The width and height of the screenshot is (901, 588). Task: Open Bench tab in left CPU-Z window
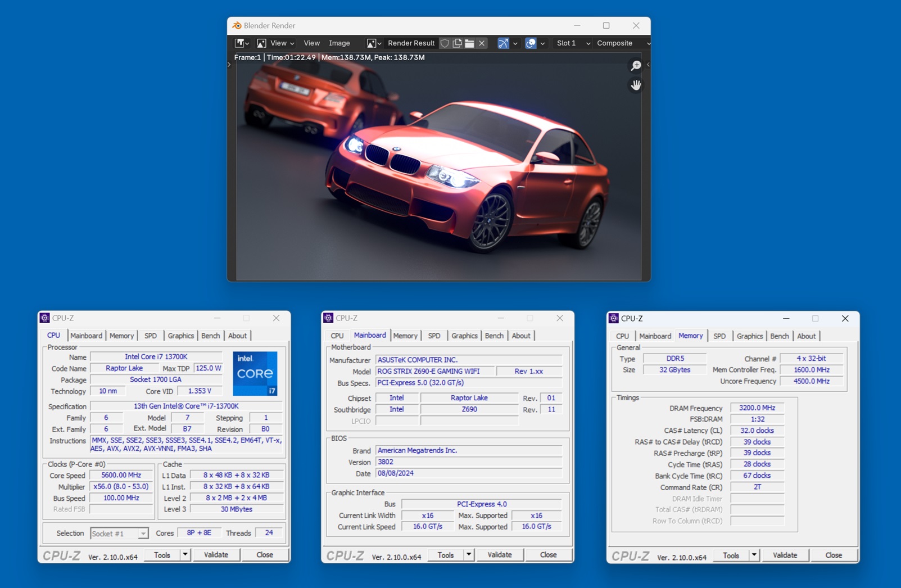point(210,336)
